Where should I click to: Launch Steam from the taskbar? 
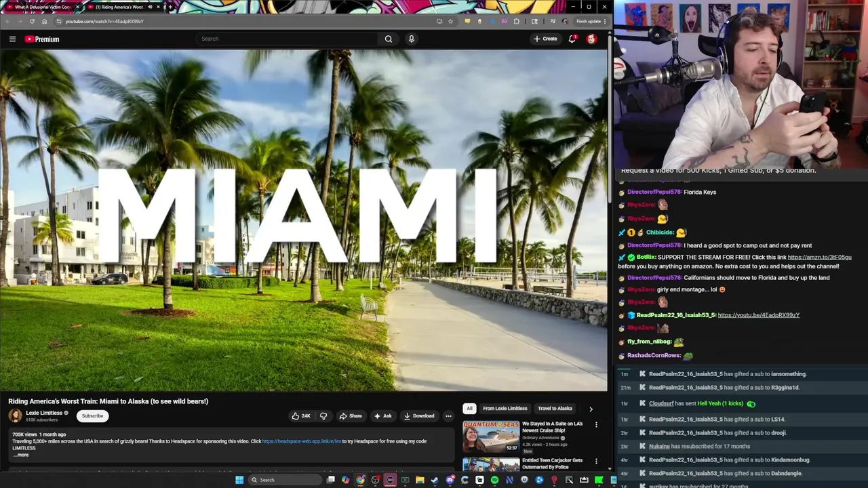coord(435,480)
